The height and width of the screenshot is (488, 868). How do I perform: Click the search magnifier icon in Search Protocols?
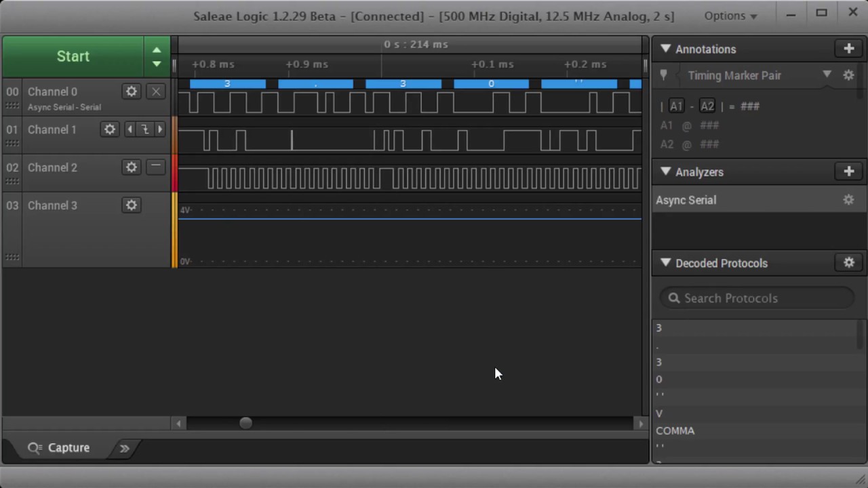point(673,298)
